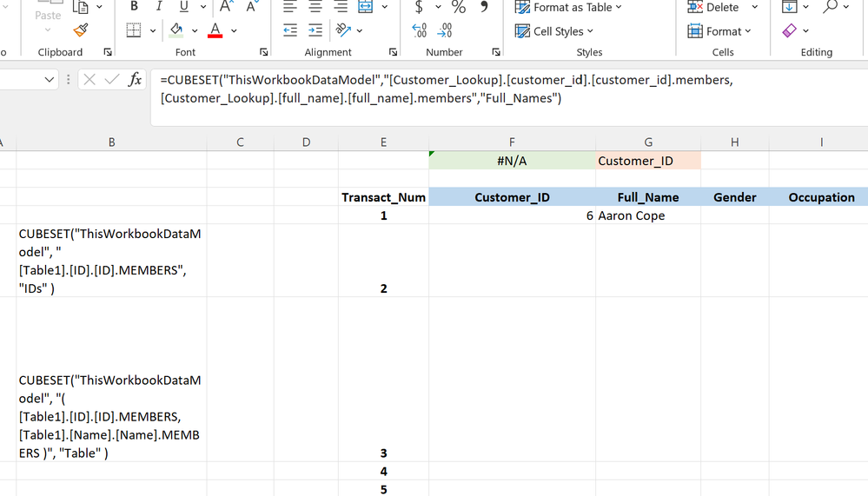Select the #N/A cell
868x496 pixels.
tap(512, 161)
